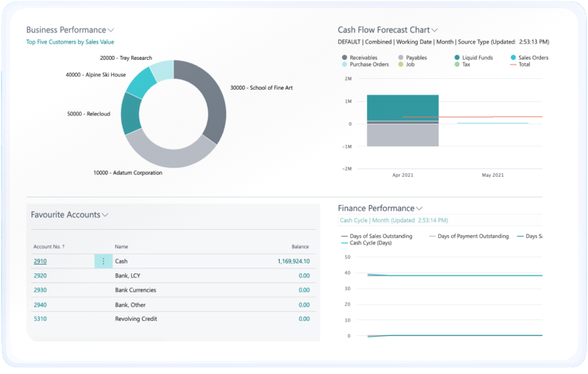Viewport: 588px width, 374px height.
Task: Open account number 2930
Action: (x=40, y=290)
